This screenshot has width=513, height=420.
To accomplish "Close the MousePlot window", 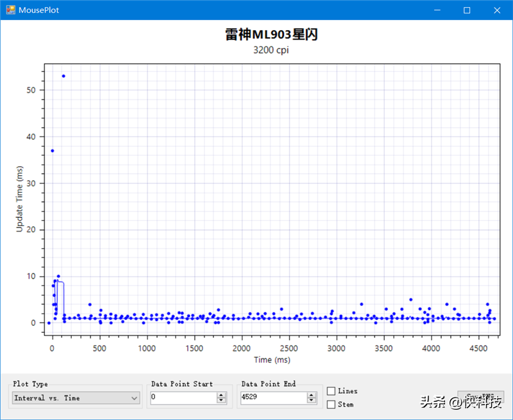I will [497, 10].
